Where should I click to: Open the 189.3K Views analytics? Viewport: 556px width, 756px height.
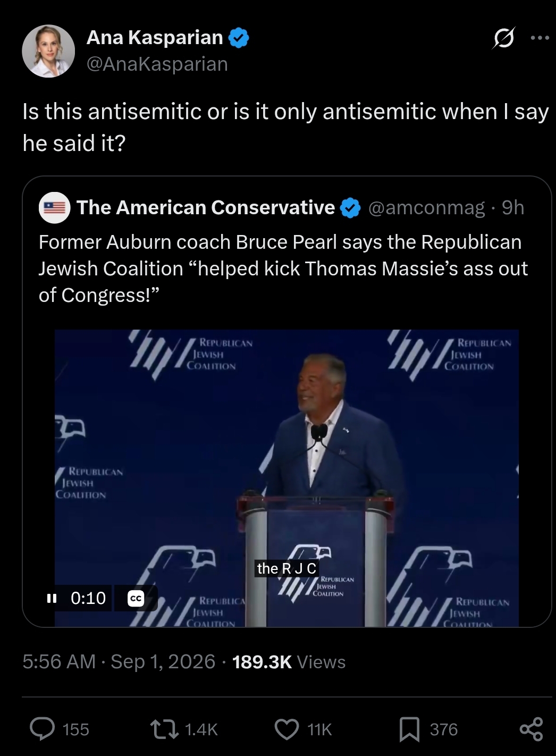pyautogui.click(x=289, y=662)
